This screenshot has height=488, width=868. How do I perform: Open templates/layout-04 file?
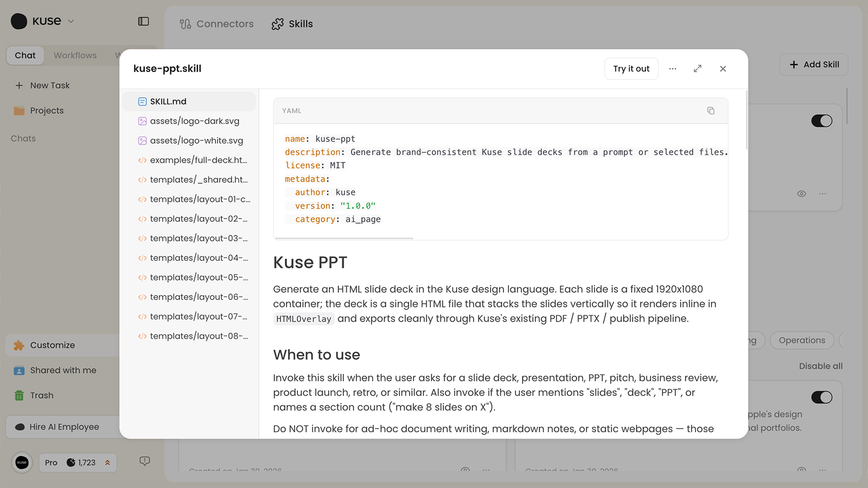(x=189, y=258)
